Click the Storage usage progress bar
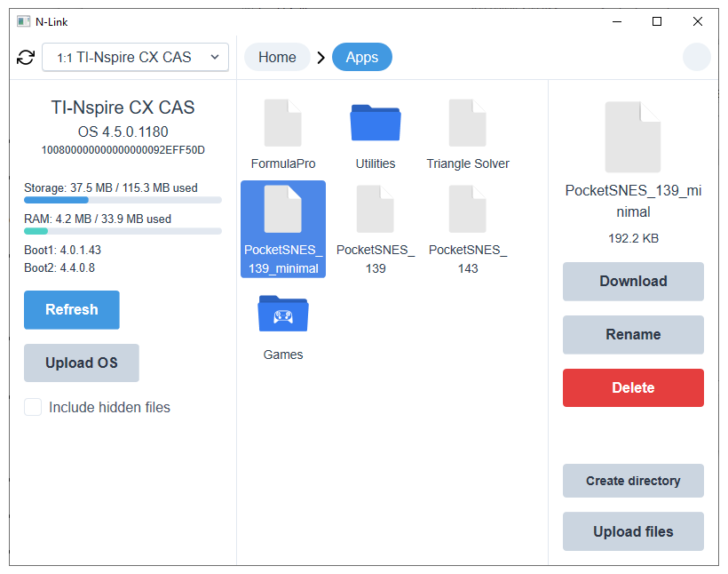The width and height of the screenshot is (728, 574). pos(123,200)
